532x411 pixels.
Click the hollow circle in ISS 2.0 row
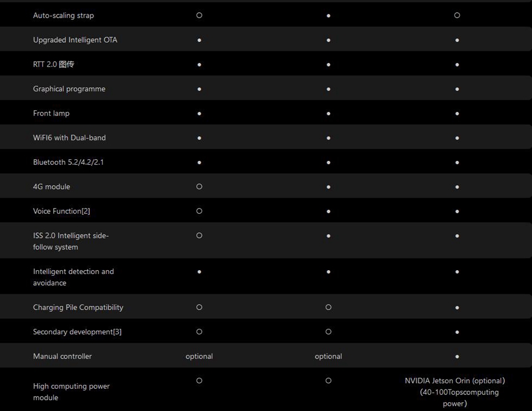[199, 236]
